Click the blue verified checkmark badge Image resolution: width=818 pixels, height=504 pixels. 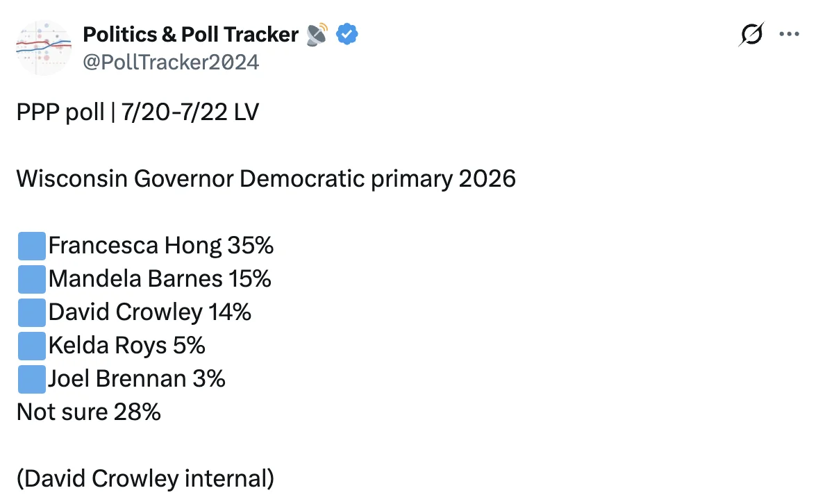coord(347,35)
